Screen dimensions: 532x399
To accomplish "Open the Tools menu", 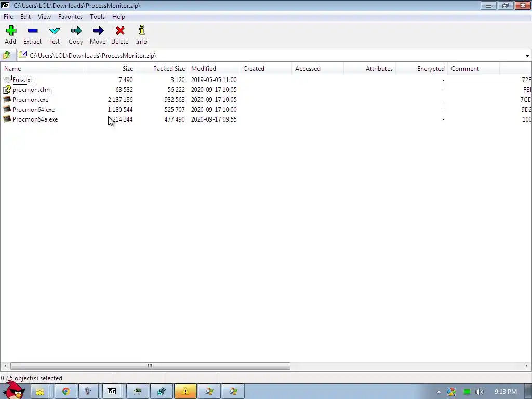I will [97, 16].
